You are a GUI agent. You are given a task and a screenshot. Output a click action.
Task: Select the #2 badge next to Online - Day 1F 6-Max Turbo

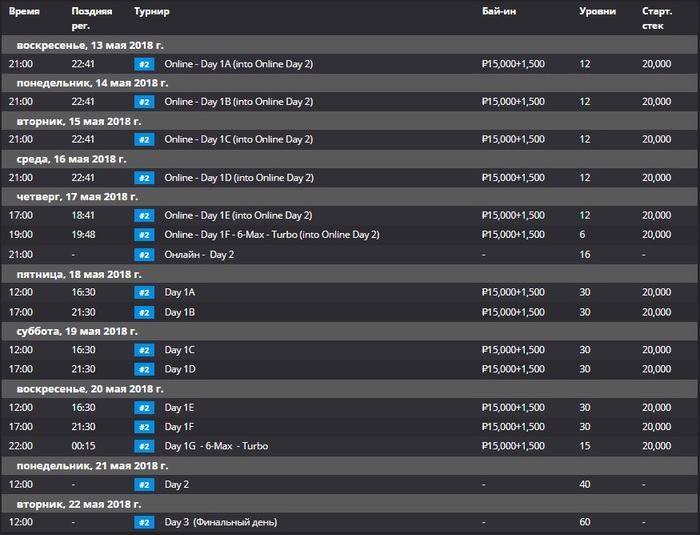(144, 234)
